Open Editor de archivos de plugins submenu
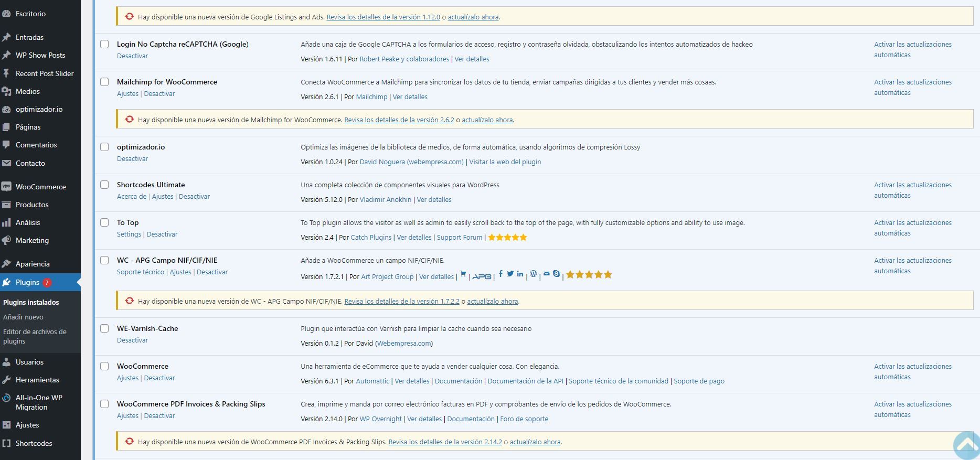 (x=35, y=336)
